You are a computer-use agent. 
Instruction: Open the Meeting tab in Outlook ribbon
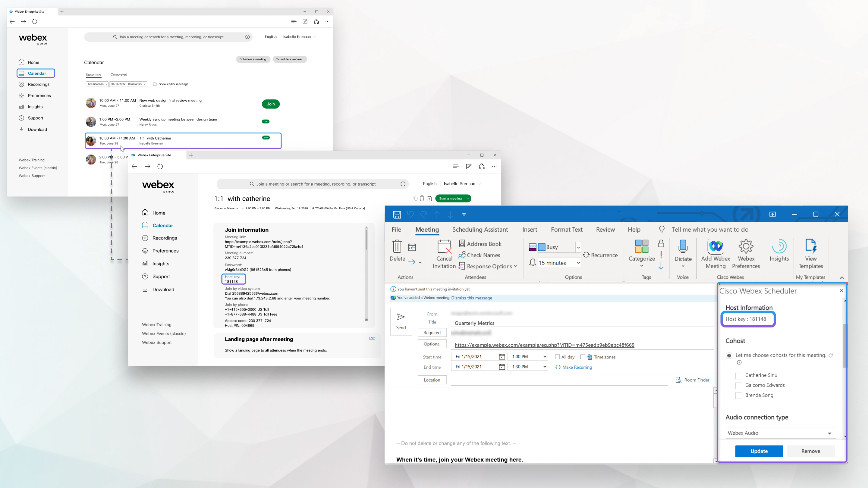click(427, 230)
